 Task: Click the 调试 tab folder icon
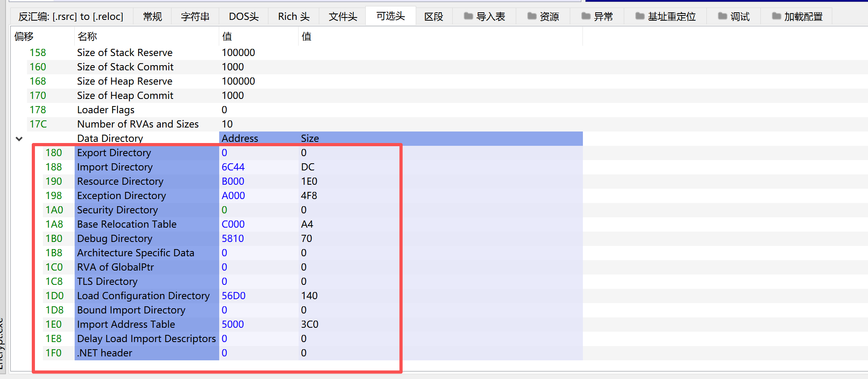(x=722, y=16)
